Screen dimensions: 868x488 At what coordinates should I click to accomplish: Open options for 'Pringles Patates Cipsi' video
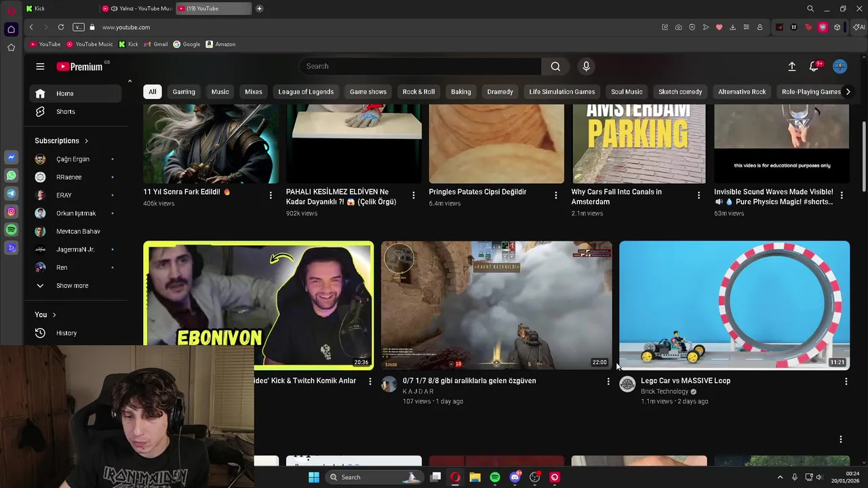556,195
